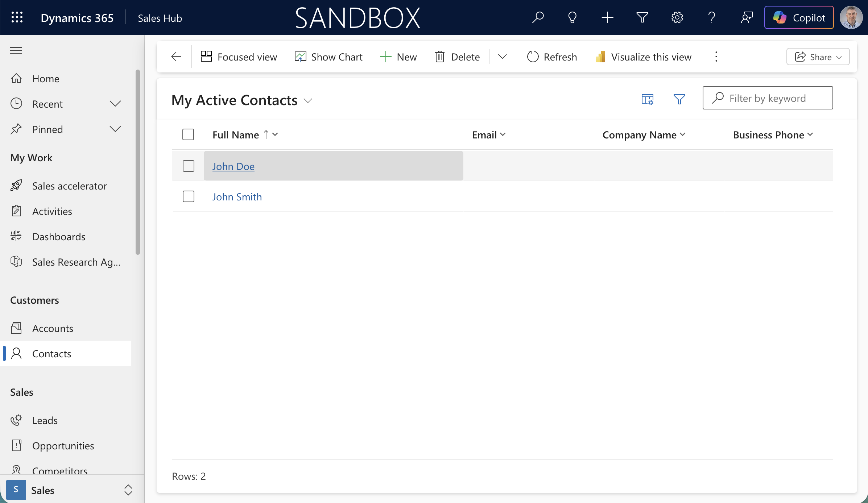Delete the selected contacts
The height and width of the screenshot is (503, 868).
click(457, 57)
